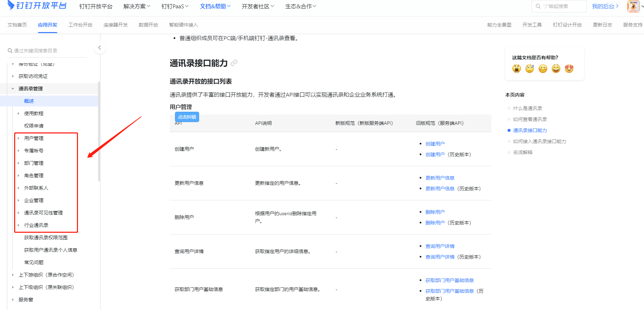Open the 删除用户 API link
This screenshot has height=310, width=644.
click(x=435, y=212)
